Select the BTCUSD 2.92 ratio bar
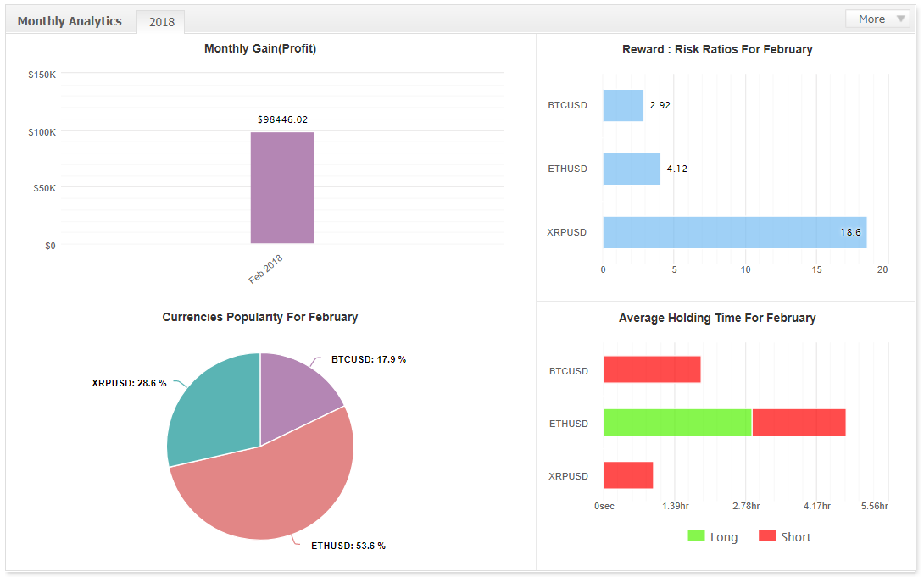Image resolution: width=924 pixels, height=577 pixels. pos(623,105)
